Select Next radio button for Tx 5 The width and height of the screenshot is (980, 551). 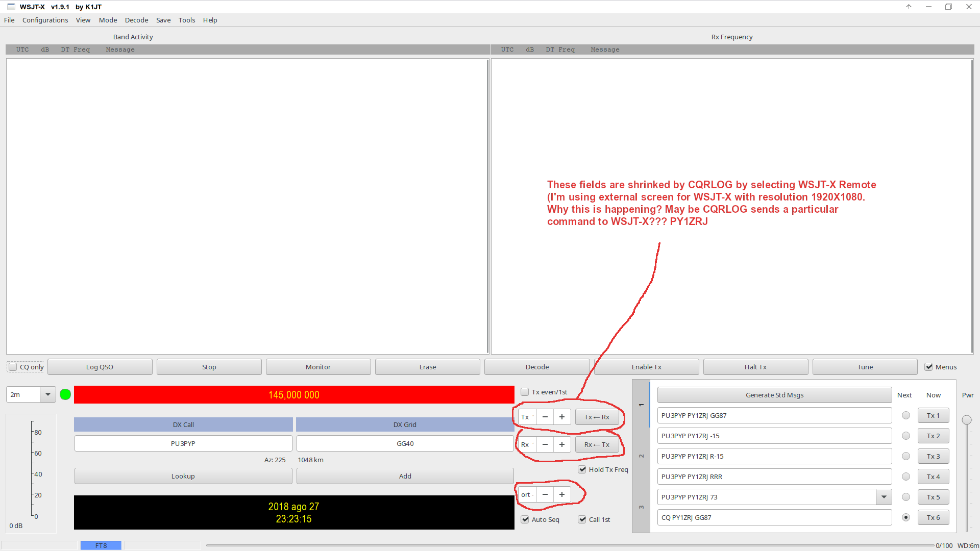[906, 497]
